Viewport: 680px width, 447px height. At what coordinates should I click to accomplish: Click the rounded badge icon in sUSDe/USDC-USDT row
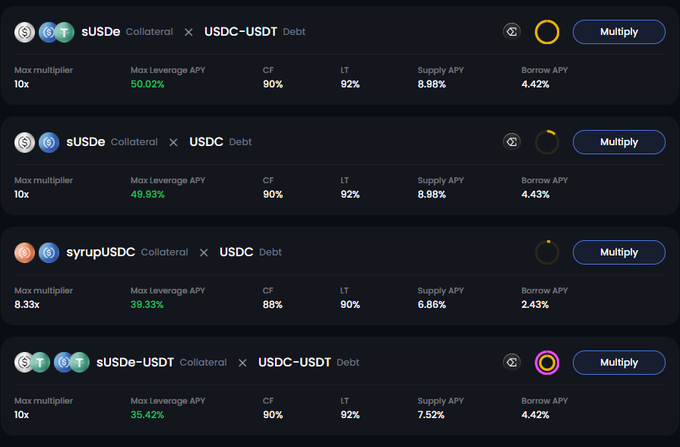pyautogui.click(x=512, y=32)
